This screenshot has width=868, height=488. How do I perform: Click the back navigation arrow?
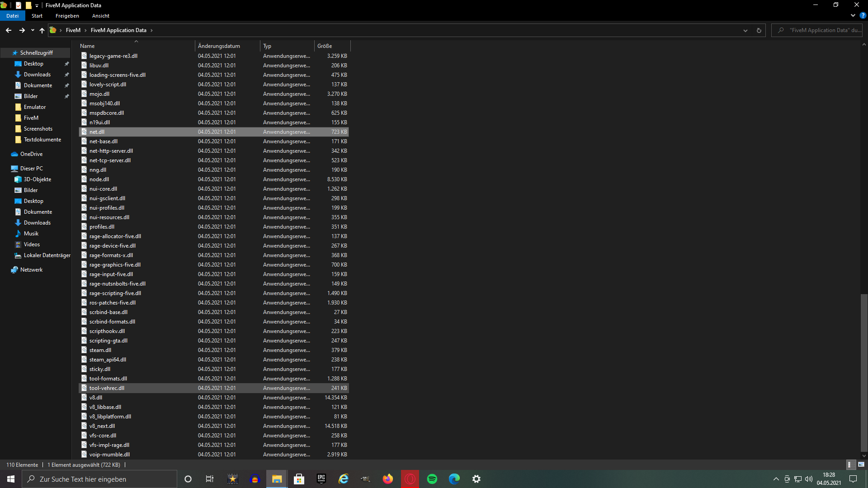(8, 30)
